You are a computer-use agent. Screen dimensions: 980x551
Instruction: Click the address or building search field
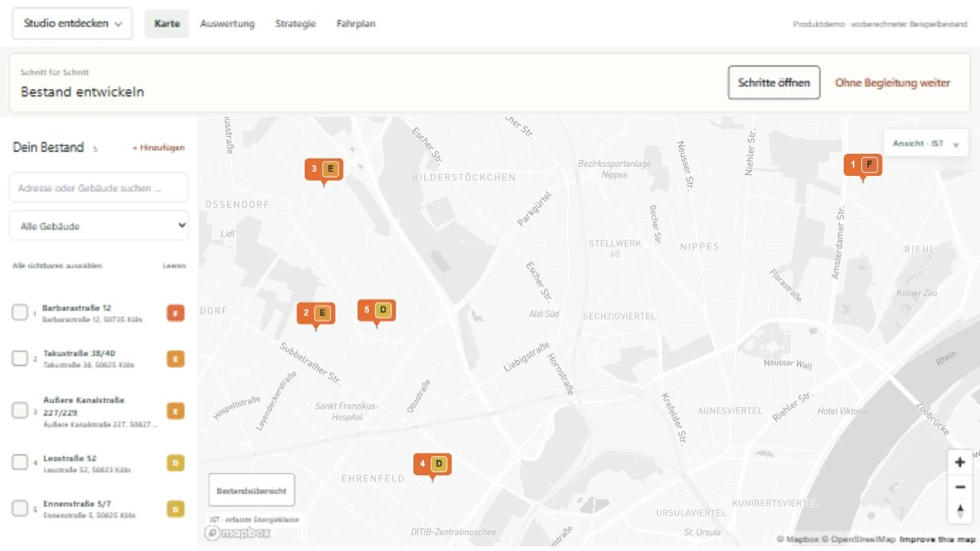[99, 187]
